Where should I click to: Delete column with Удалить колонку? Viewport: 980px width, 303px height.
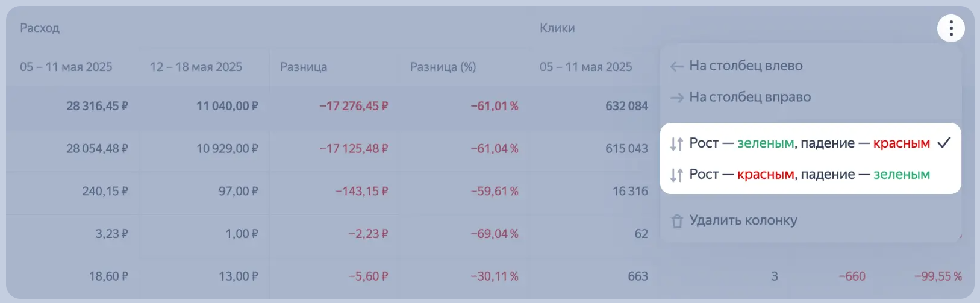[x=743, y=220]
